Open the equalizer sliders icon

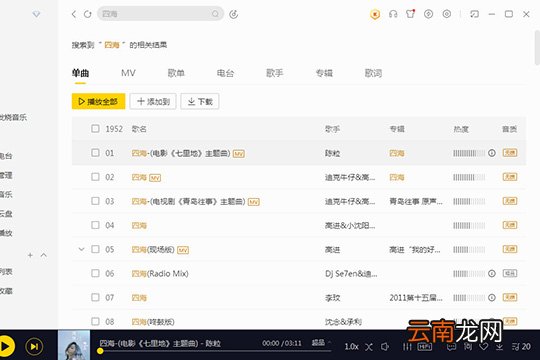click(x=407, y=347)
